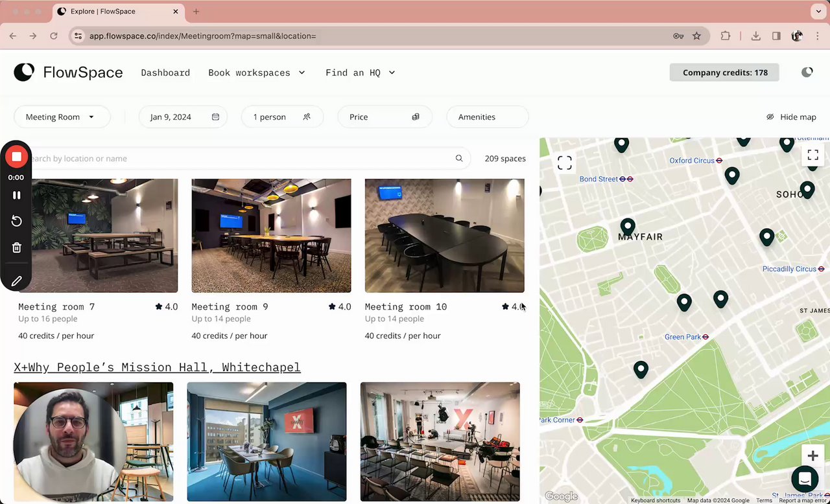Click the 209 spaces count

click(x=505, y=158)
